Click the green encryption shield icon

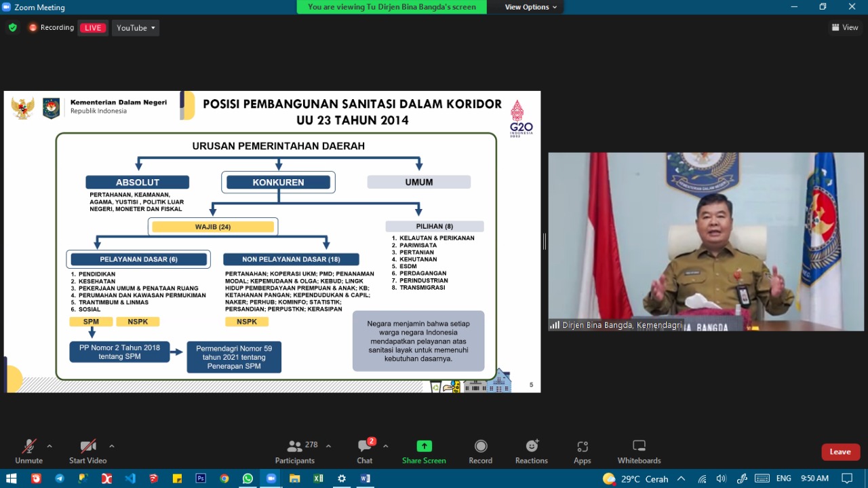click(x=12, y=28)
